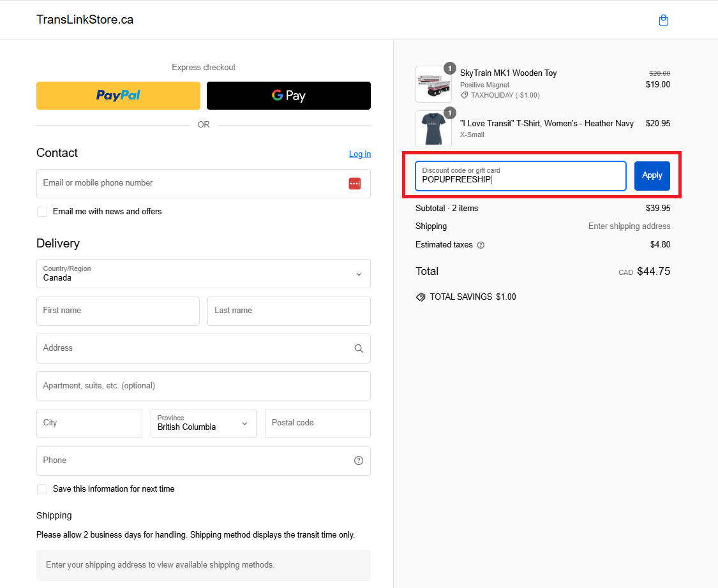718x588 pixels.
Task: Click the I Love Transit T-Shirt thumbnail
Action: click(433, 129)
